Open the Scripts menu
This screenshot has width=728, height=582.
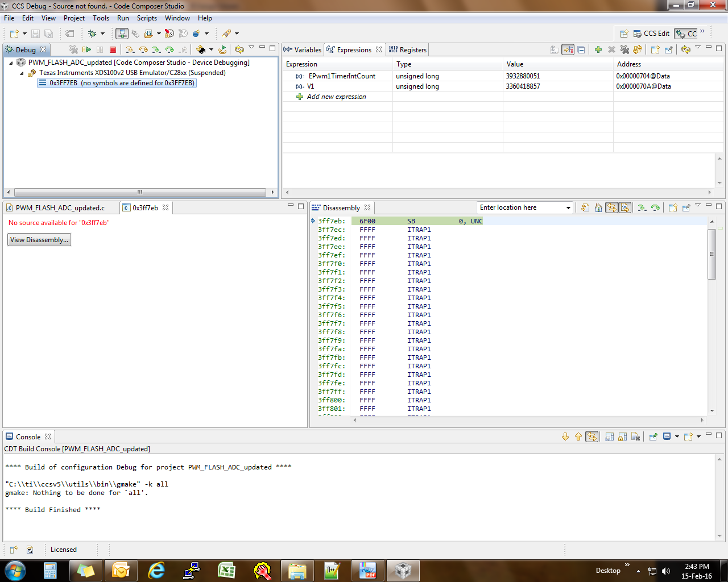click(x=147, y=18)
